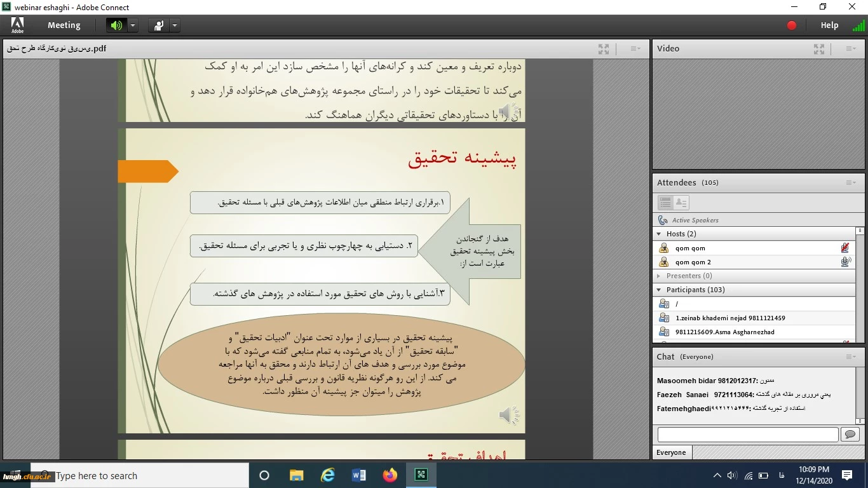Screen dimensions: 868x488
Task: Send the chat message with the bubble button
Action: [850, 435]
